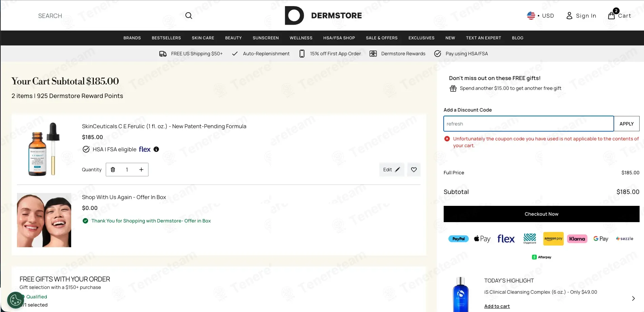Viewport: 644px width, 312px height.
Task: Choose flex payment option in checkout
Action: 506,239
